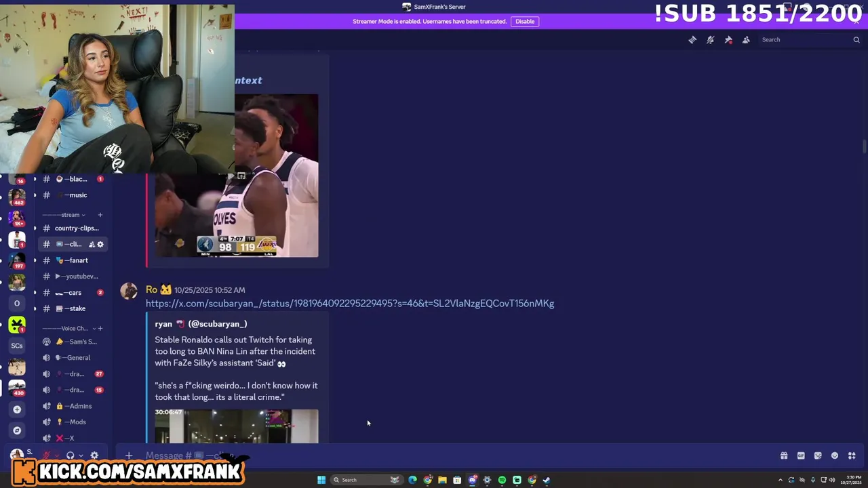Toggle notification mute bell in header
The image size is (868, 488).
[710, 40]
